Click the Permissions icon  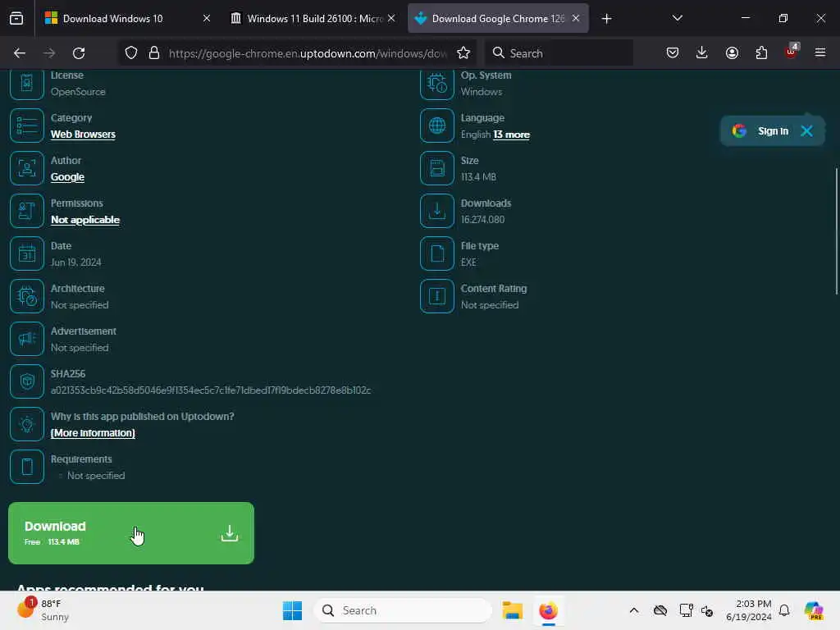coord(27,211)
